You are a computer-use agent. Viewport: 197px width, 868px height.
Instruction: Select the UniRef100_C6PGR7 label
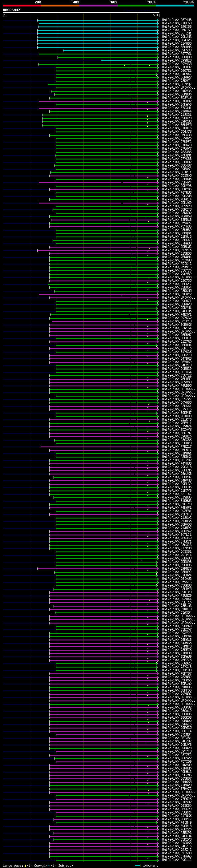177,78
